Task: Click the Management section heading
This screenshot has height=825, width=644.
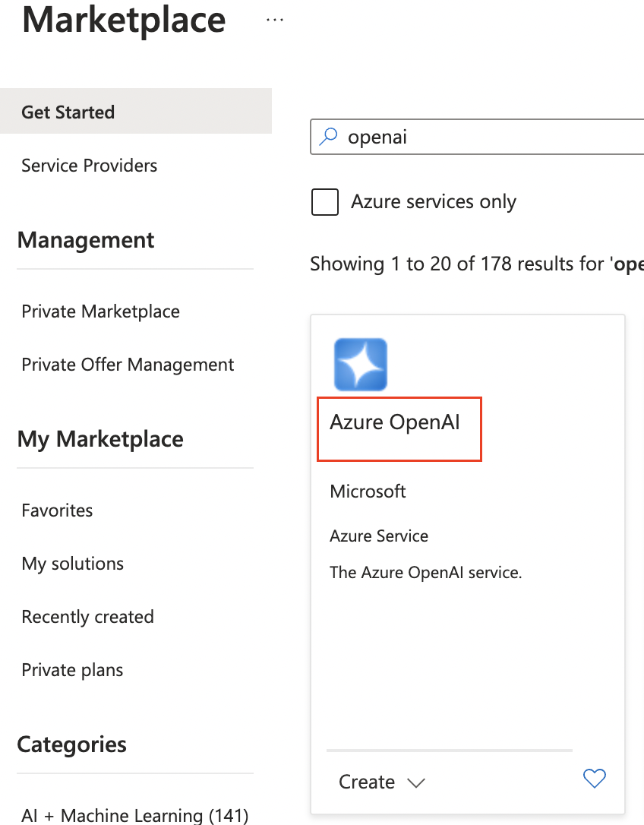Action: click(86, 241)
